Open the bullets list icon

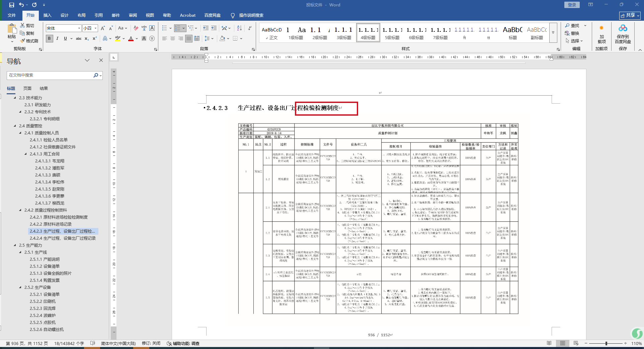click(164, 28)
